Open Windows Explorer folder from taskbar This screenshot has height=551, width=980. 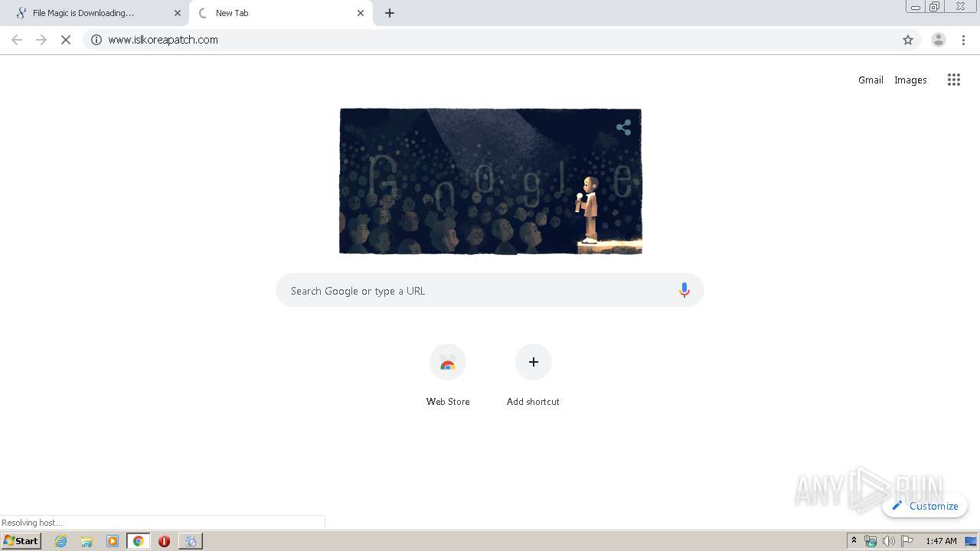[87, 541]
